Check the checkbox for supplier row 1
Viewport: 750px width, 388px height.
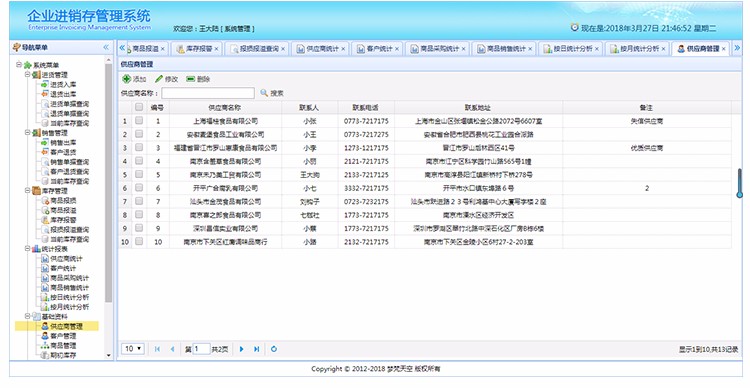[139, 121]
